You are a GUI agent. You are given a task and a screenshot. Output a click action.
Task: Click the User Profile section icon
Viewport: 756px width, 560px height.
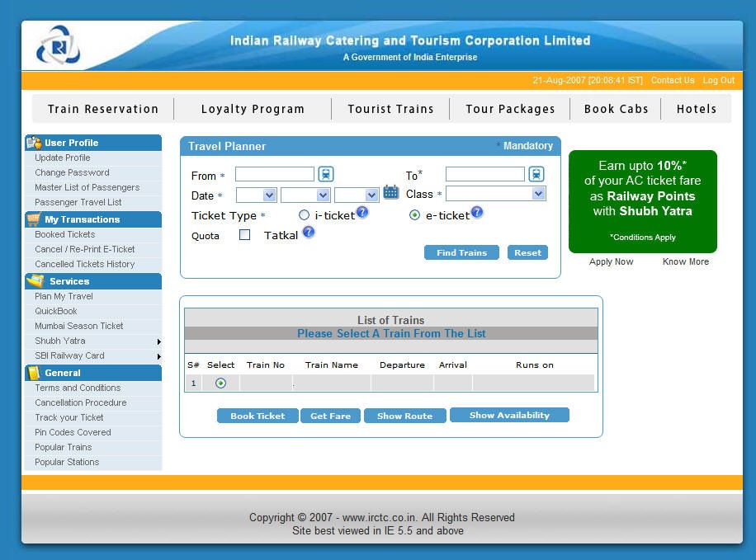34,143
